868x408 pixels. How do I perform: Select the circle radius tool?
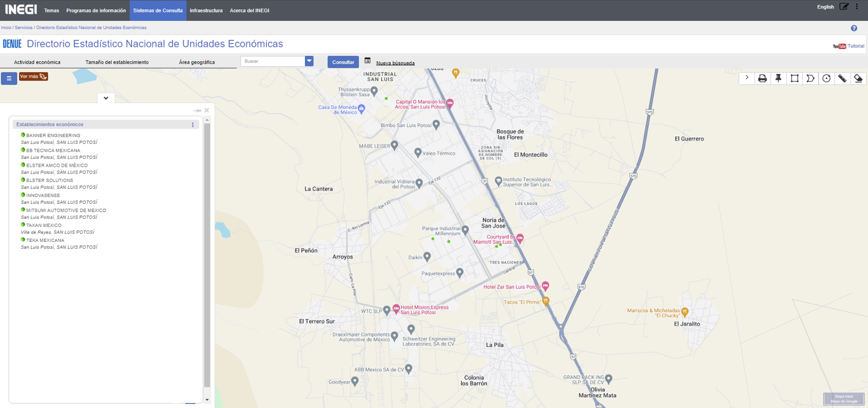pos(826,79)
